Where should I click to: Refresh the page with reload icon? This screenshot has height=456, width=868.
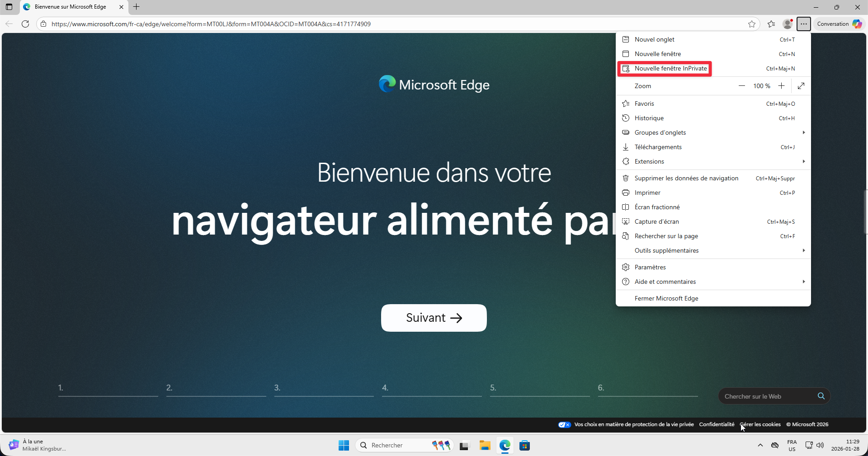click(x=25, y=24)
